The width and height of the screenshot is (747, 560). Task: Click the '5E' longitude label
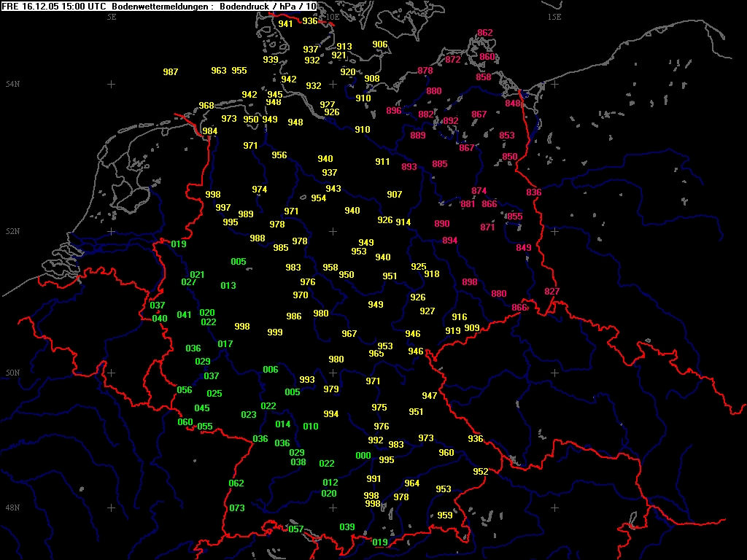pos(112,17)
